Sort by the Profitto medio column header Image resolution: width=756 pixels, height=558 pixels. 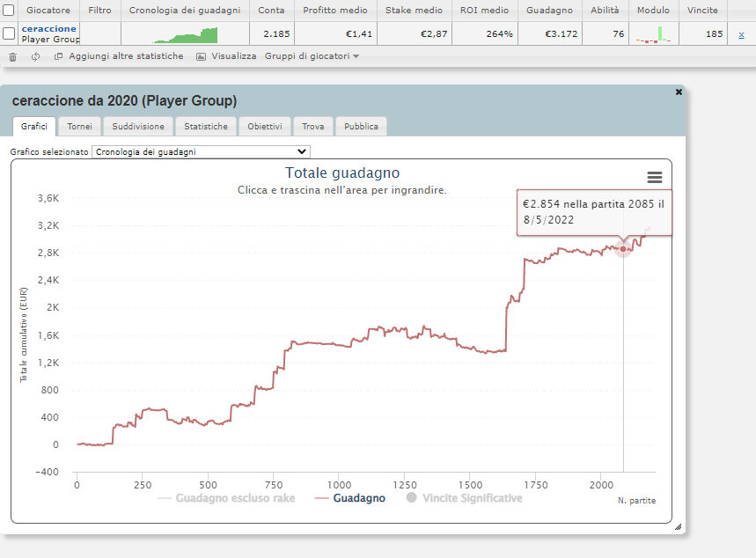click(335, 11)
